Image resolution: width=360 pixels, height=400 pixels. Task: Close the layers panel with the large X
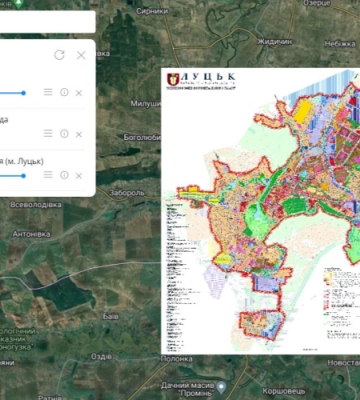pyautogui.click(x=81, y=55)
